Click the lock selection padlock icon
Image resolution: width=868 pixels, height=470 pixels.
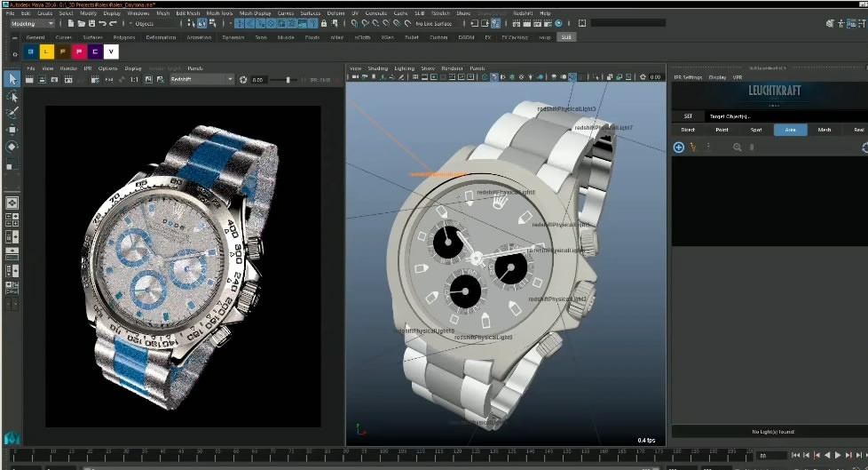point(324,23)
